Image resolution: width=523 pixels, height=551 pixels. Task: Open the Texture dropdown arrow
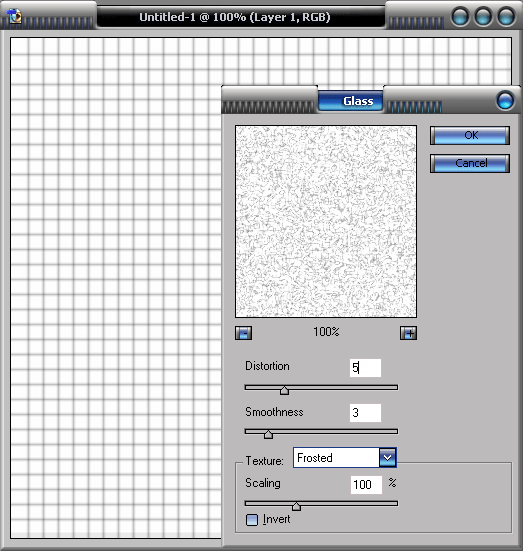(388, 458)
